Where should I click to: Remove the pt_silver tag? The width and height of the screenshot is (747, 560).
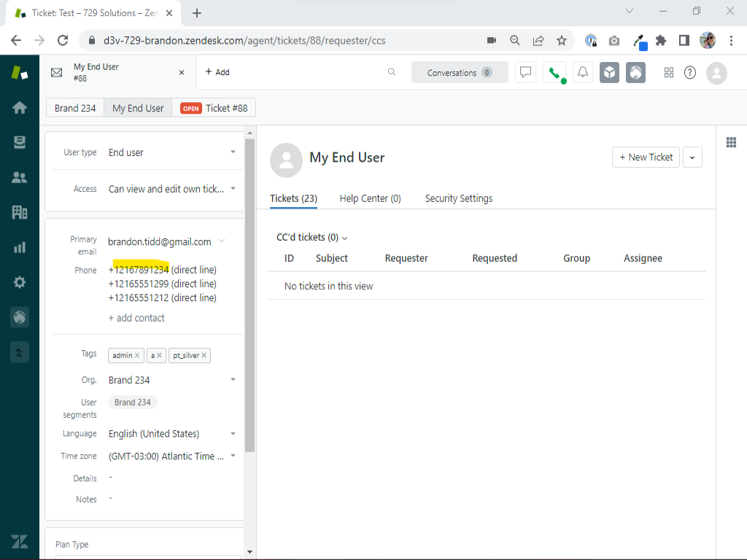point(204,356)
